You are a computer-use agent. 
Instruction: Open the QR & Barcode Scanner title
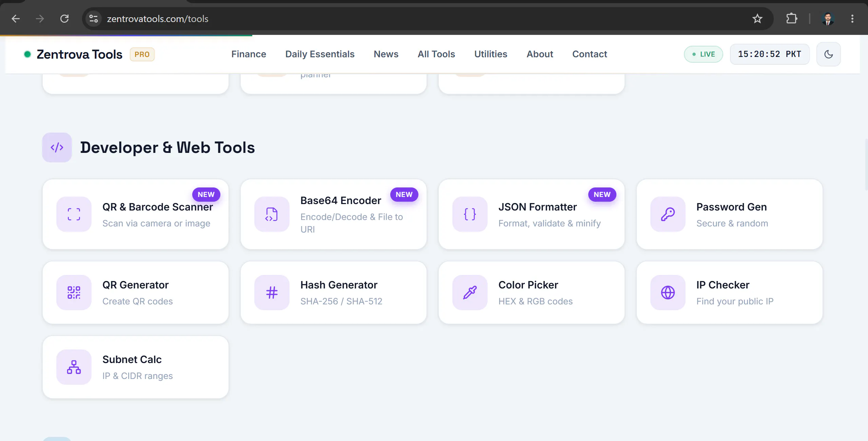pos(158,207)
